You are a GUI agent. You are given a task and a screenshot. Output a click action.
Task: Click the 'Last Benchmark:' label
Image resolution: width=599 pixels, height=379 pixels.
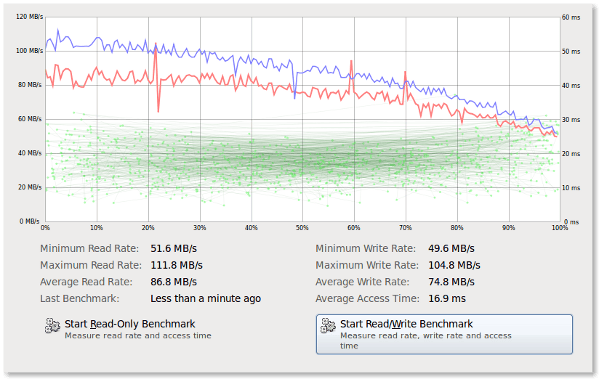click(79, 298)
